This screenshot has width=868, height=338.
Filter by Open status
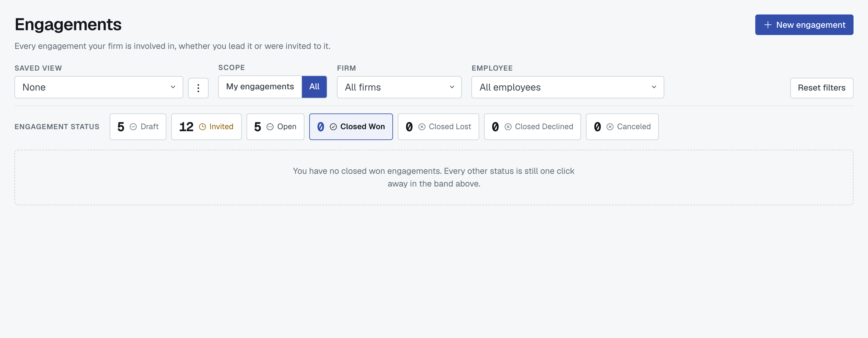275,127
